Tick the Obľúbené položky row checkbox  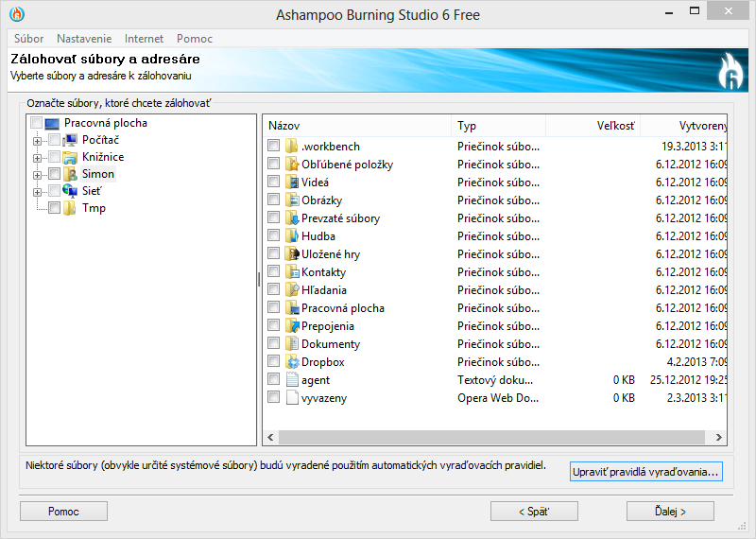tap(274, 163)
